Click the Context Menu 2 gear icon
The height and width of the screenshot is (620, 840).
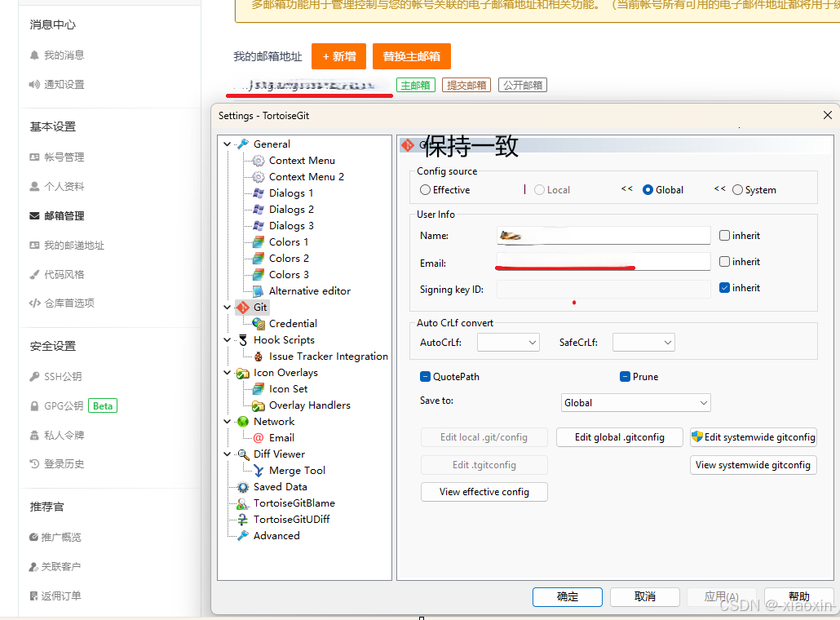[x=259, y=177]
